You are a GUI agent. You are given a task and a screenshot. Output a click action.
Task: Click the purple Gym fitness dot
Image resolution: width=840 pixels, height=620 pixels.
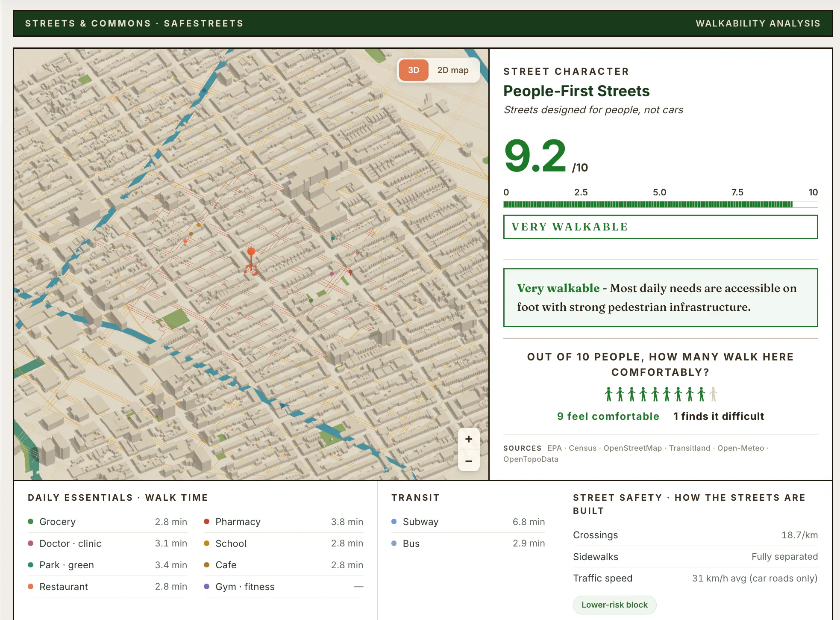(x=207, y=586)
